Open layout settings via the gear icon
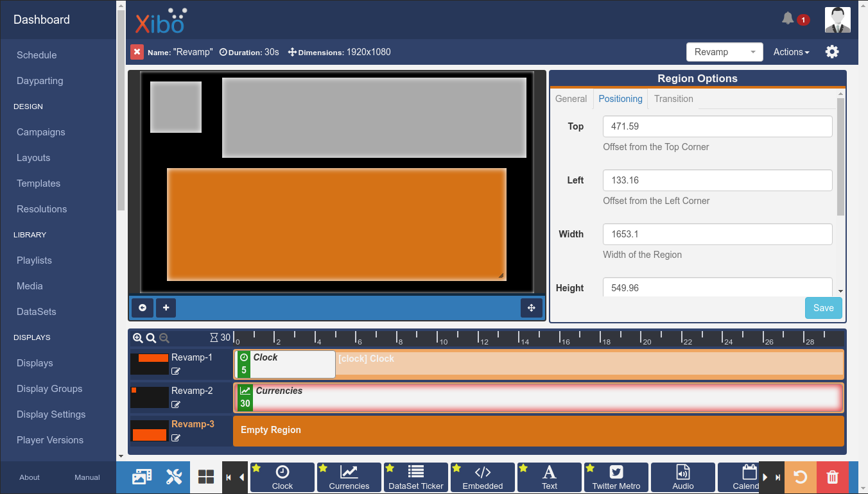 pos(832,51)
